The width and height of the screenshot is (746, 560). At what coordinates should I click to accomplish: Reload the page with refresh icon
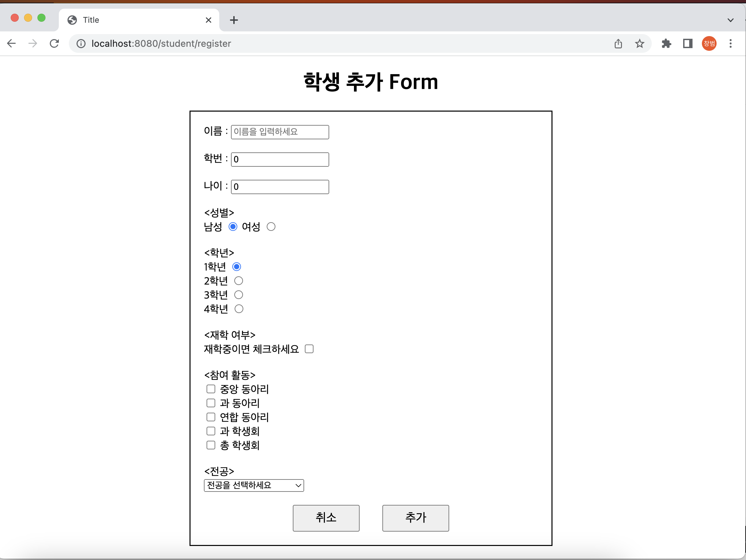tap(54, 43)
